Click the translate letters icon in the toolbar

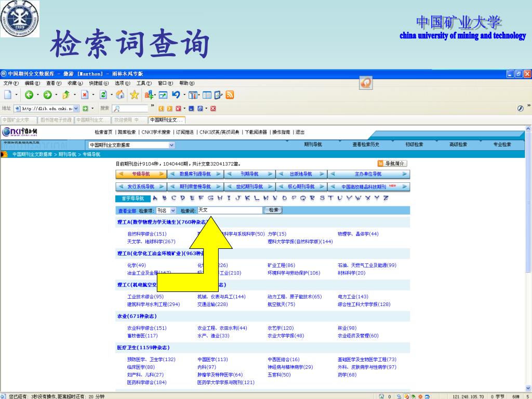click(x=149, y=95)
